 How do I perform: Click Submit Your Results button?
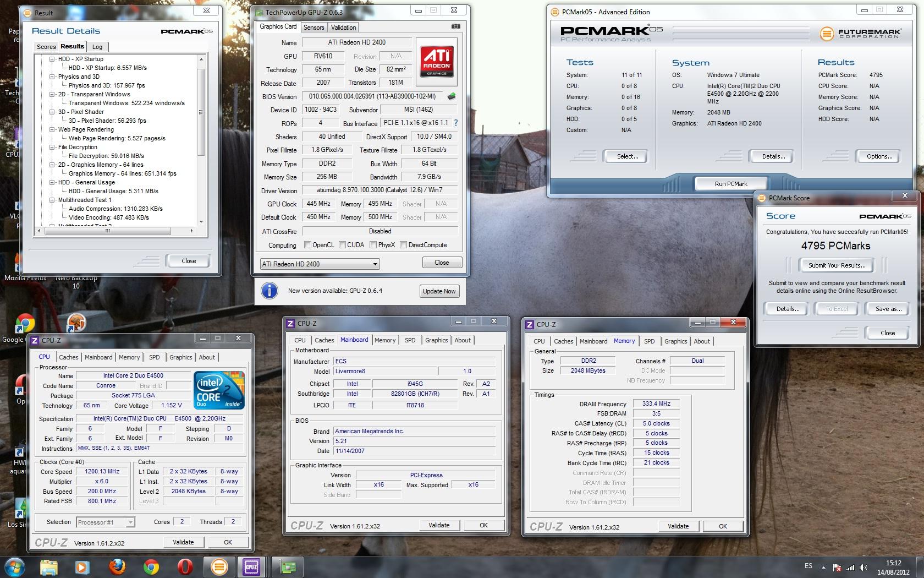[x=837, y=265]
